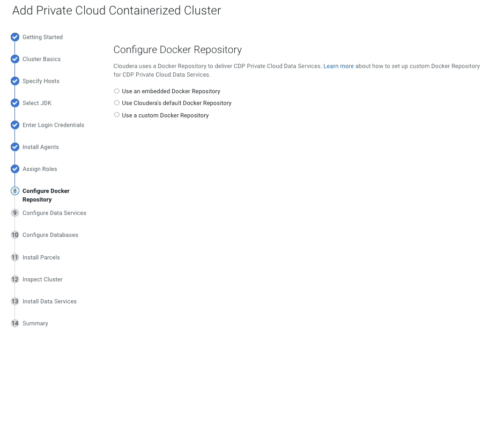Click the Assign Roles checkmark icon
Viewport: 504px width, 439px height.
15,169
